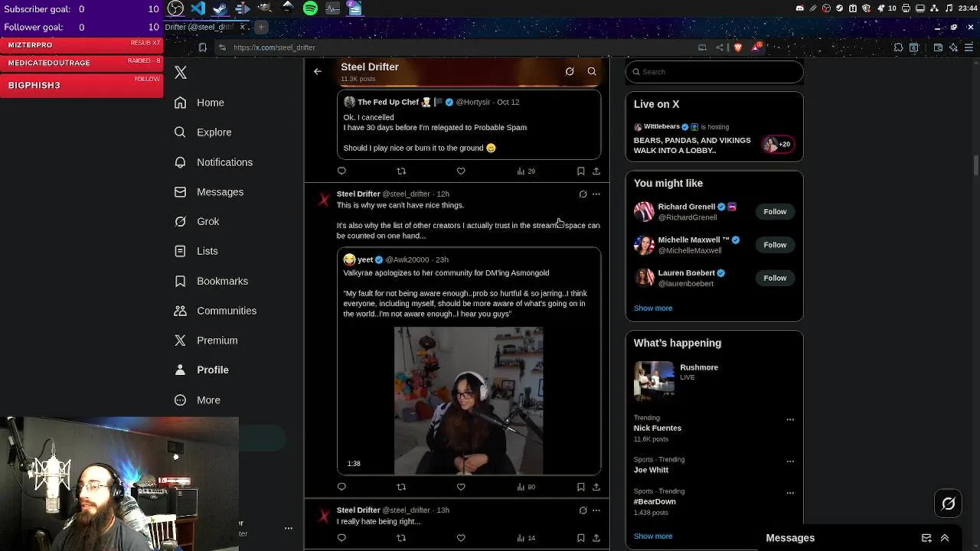Repost the post with 80 views

point(401,487)
